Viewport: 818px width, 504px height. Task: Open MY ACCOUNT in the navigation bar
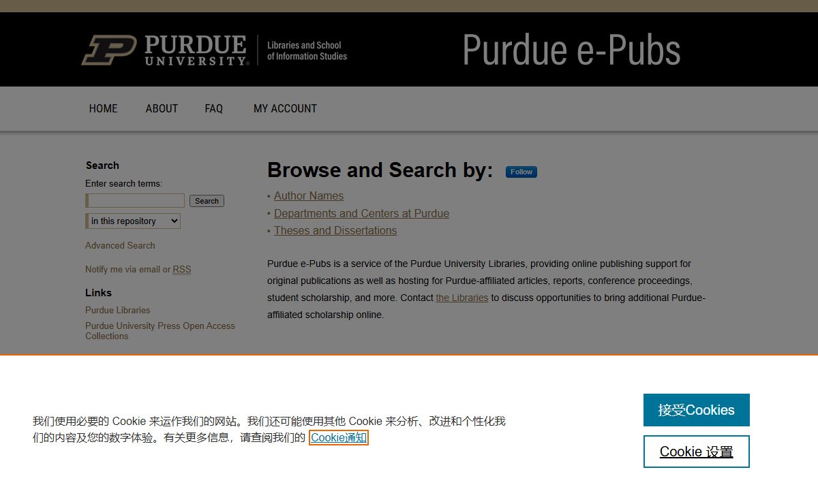tap(285, 108)
